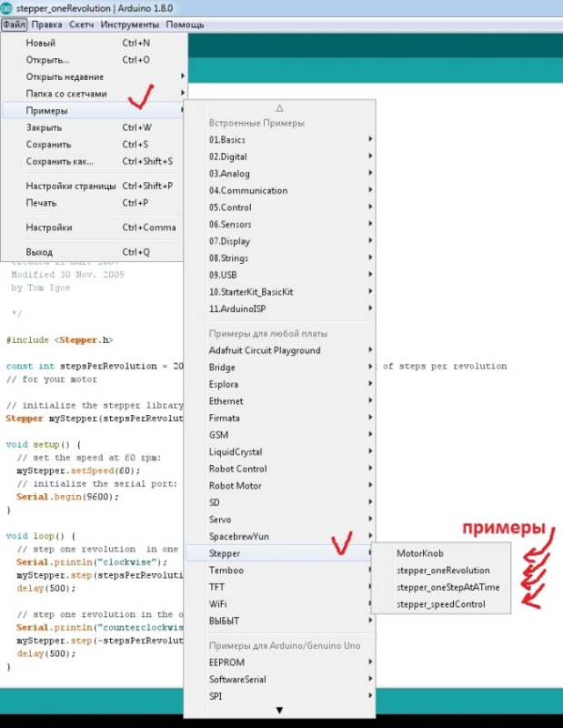The width and height of the screenshot is (563, 728).
Task: Expand the Открыть недавние submenu
Action: pos(65,76)
